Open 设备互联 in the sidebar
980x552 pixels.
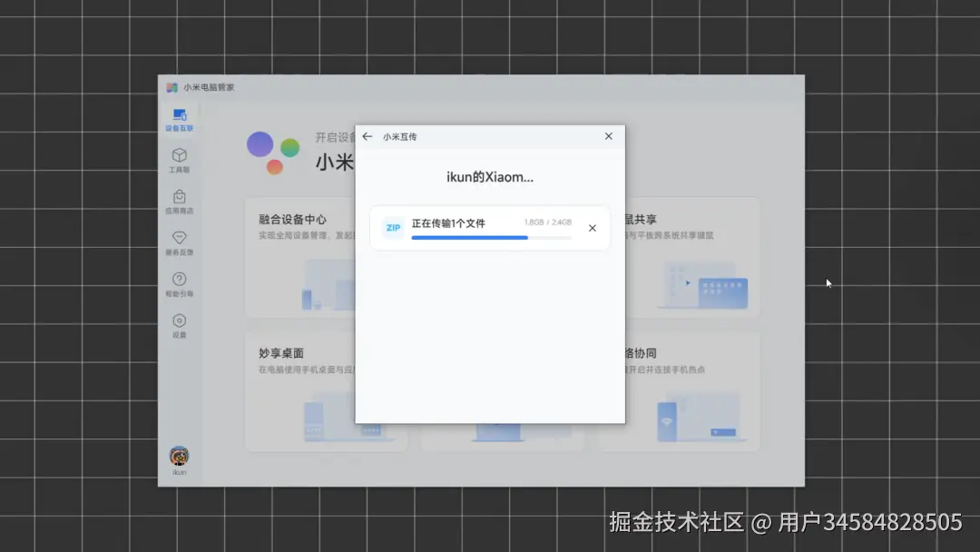[180, 120]
